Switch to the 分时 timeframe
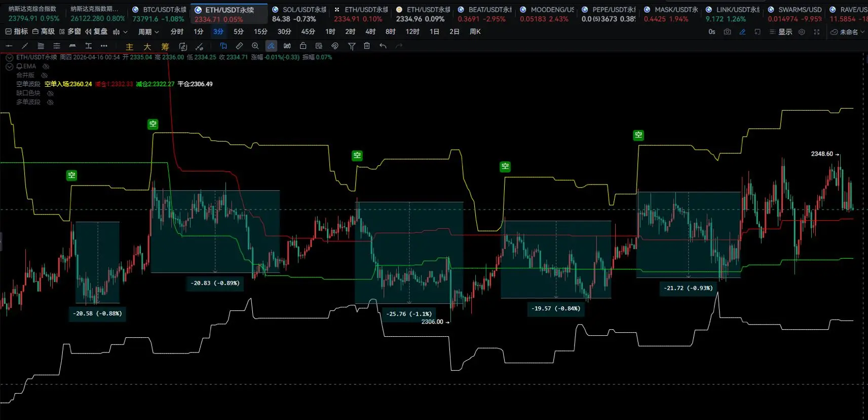 pos(177,32)
